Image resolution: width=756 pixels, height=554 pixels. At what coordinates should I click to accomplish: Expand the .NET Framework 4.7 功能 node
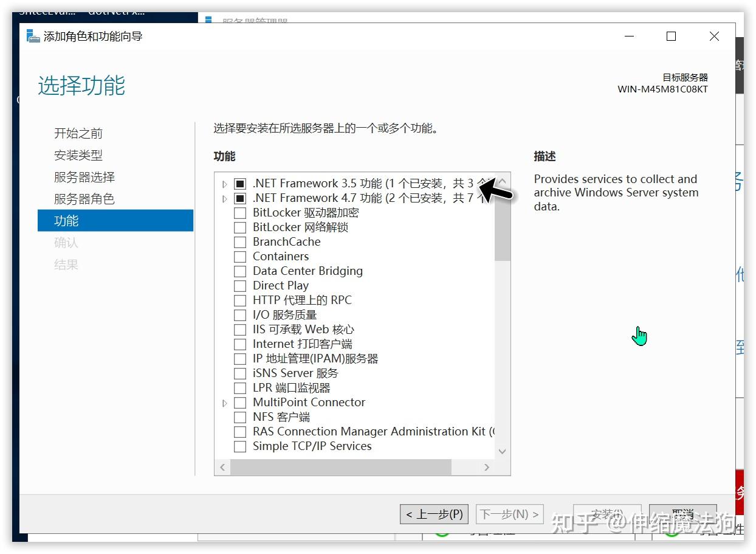click(x=224, y=198)
